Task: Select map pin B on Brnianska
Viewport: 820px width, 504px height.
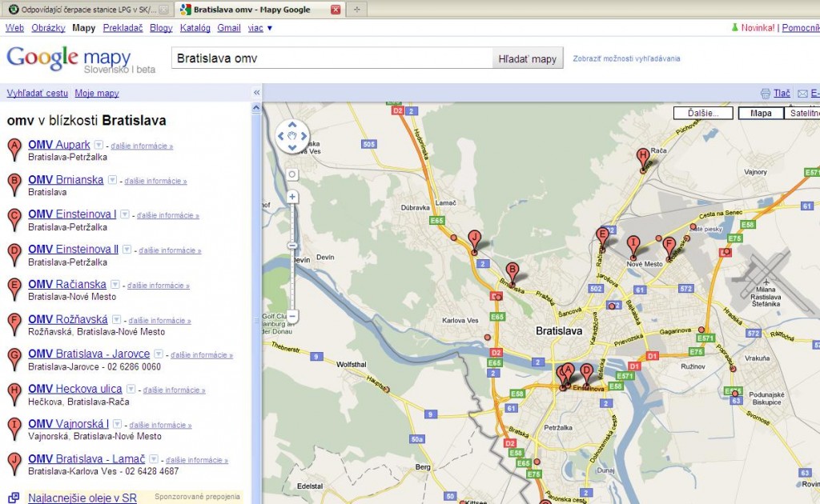Action: pos(512,274)
